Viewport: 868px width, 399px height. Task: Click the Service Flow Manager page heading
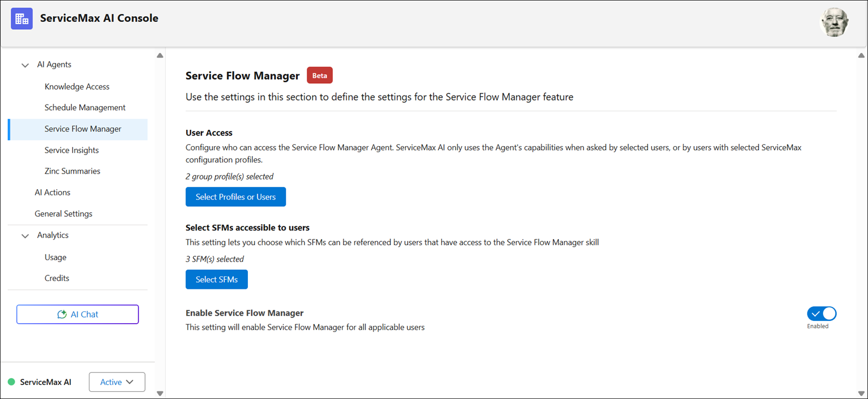pos(242,76)
